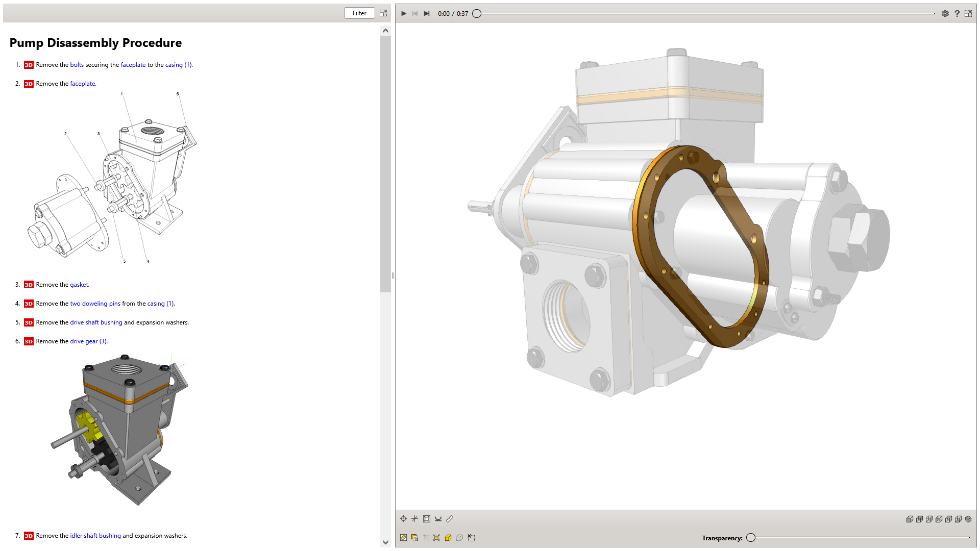Skip to the next animation step

[x=427, y=14]
